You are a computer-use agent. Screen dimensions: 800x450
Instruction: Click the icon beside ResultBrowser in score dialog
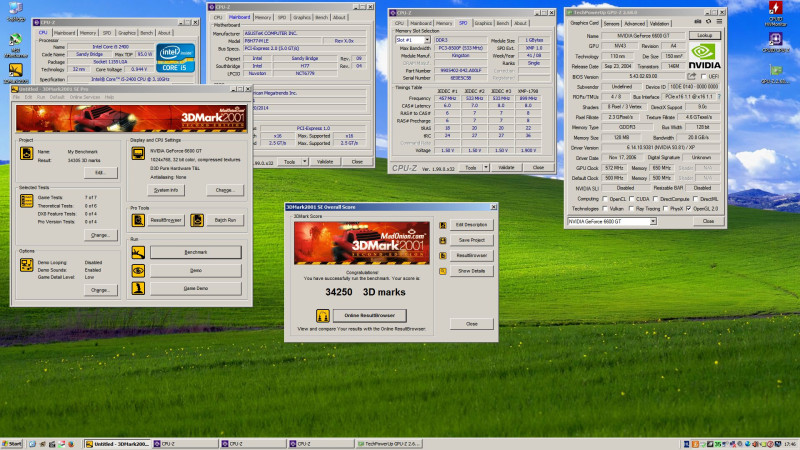[442, 256]
